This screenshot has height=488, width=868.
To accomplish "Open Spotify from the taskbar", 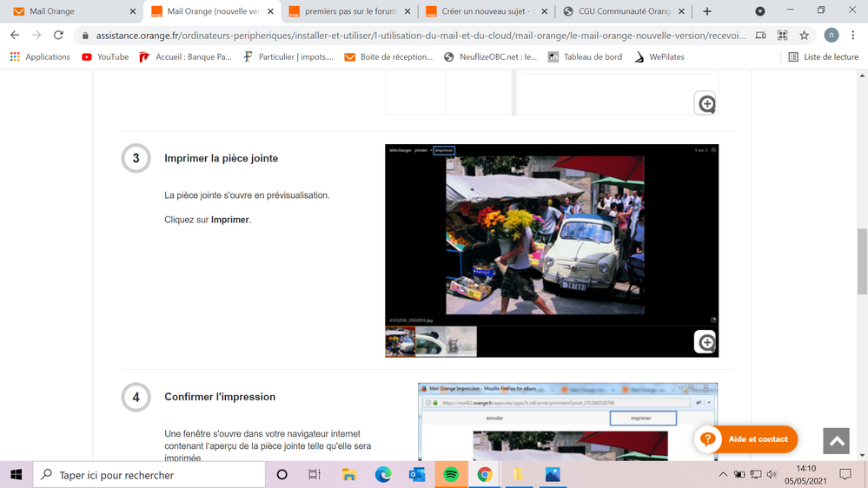I will [451, 475].
